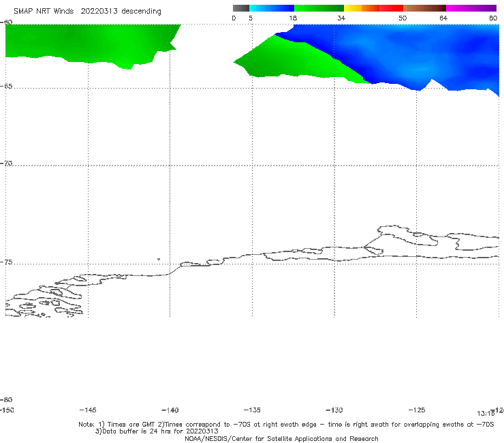Click the '13:18' swath time stamp
Viewport: 504px width, 443px height.
pyautogui.click(x=486, y=414)
